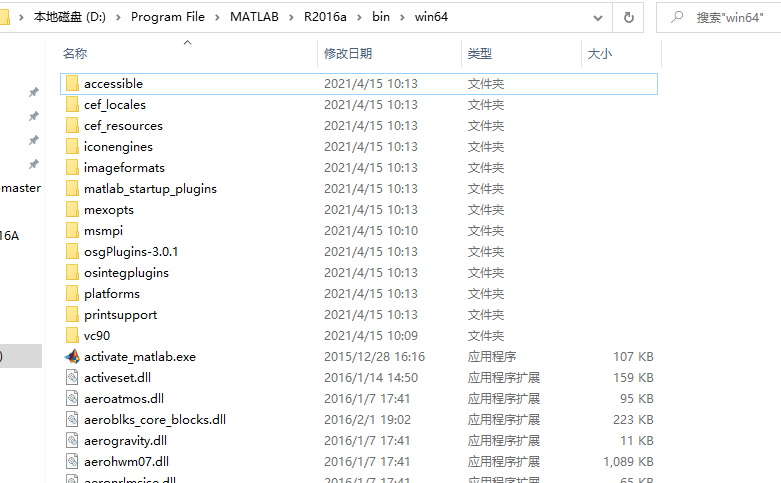Click the refresh icon beside address bar
781x483 pixels.
click(x=629, y=17)
